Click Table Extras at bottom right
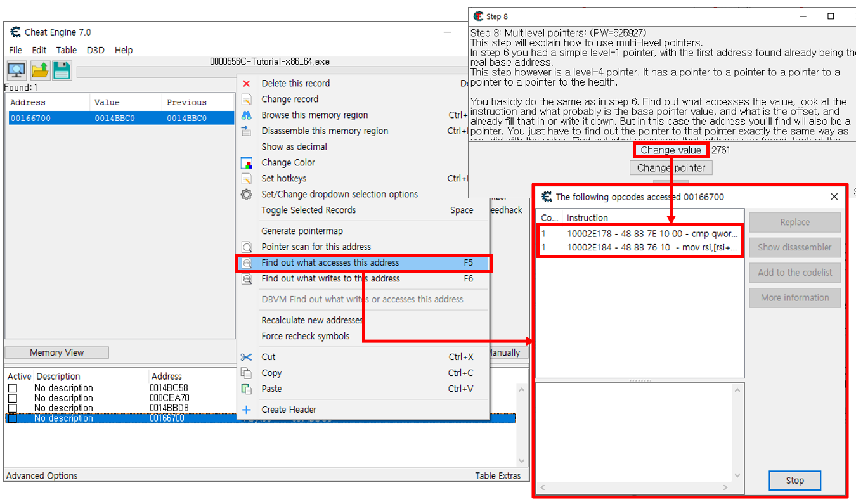The image size is (856, 504). click(498, 475)
